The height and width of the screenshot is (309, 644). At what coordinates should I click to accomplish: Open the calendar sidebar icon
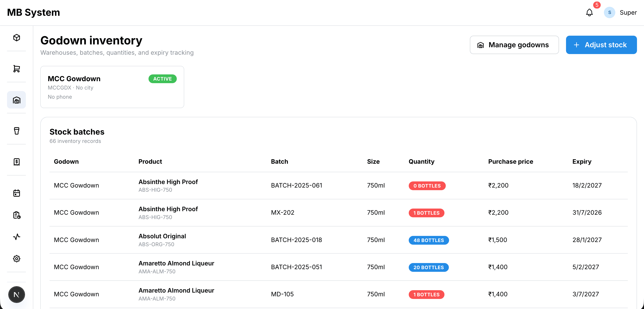(16, 193)
